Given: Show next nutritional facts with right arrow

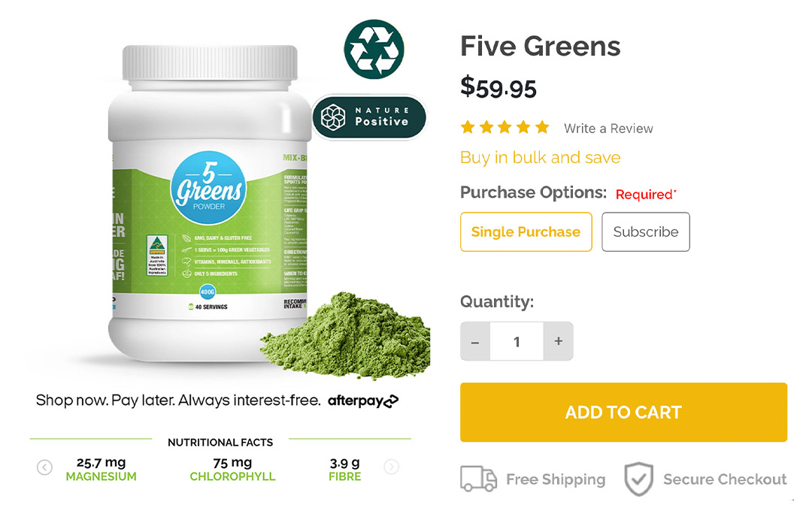Looking at the screenshot, I should pos(392,467).
